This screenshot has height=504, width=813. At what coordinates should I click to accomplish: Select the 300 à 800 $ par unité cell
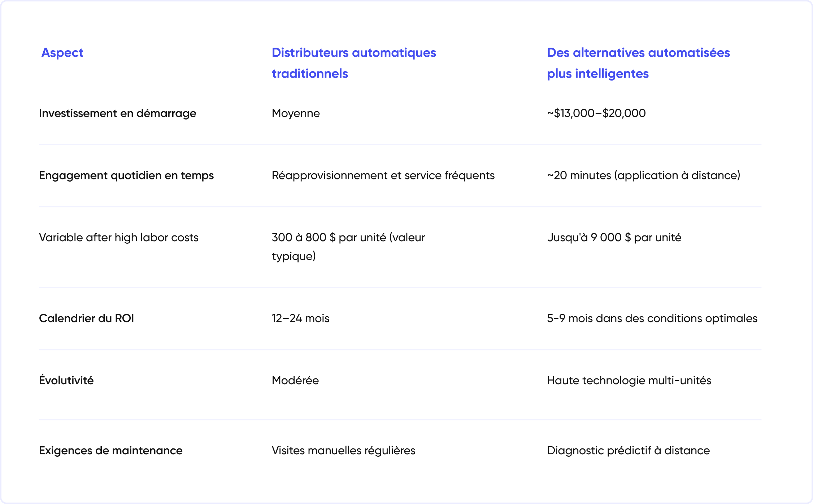pyautogui.click(x=348, y=247)
